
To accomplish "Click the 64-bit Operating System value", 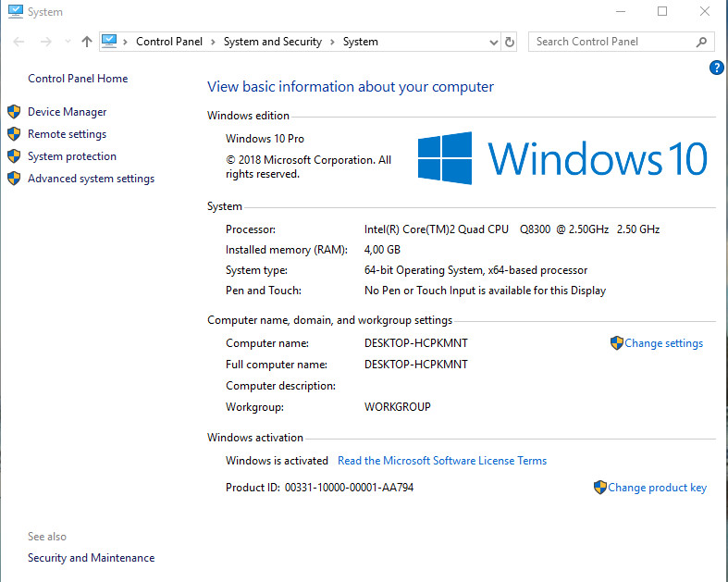I will click(x=475, y=270).
